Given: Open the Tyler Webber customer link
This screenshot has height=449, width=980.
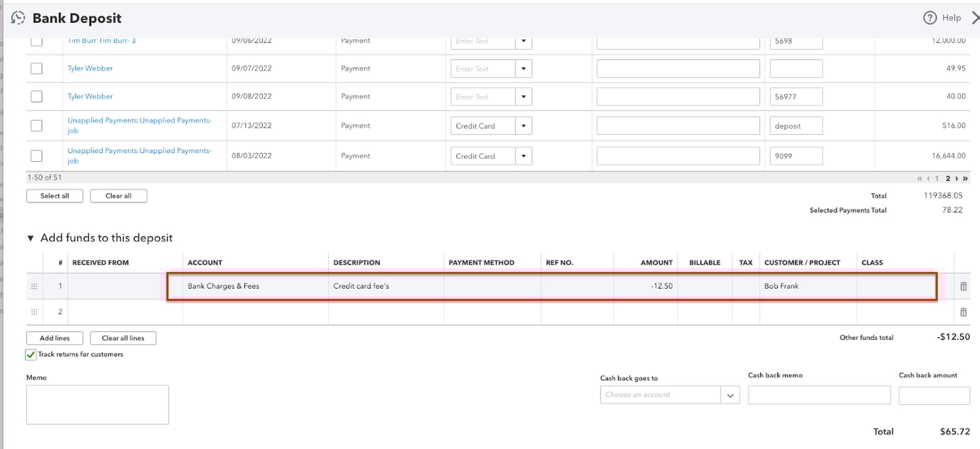Looking at the screenshot, I should pos(90,68).
